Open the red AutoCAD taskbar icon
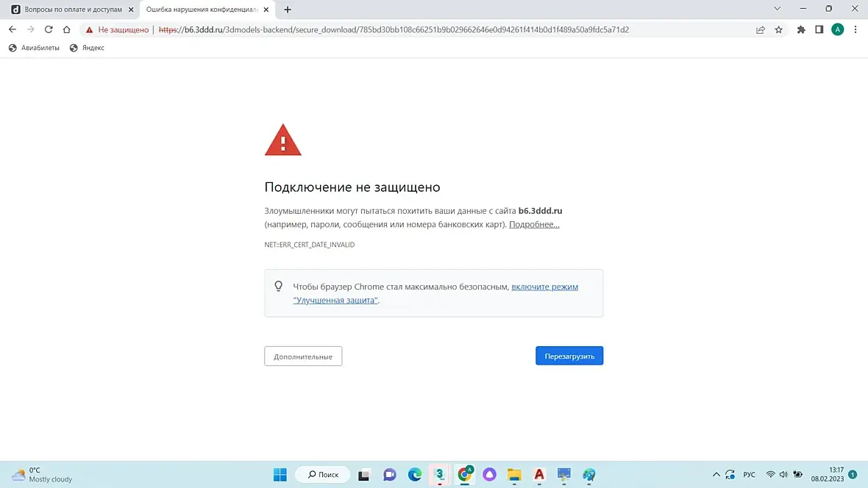This screenshot has height=488, width=868. (539, 475)
